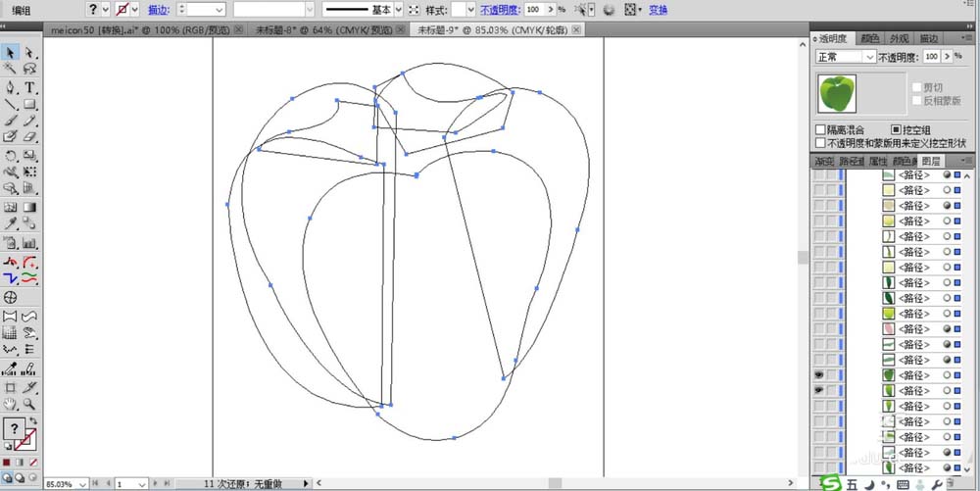
Task: Open the 正常 blending mode dropdown
Action: 869,57
